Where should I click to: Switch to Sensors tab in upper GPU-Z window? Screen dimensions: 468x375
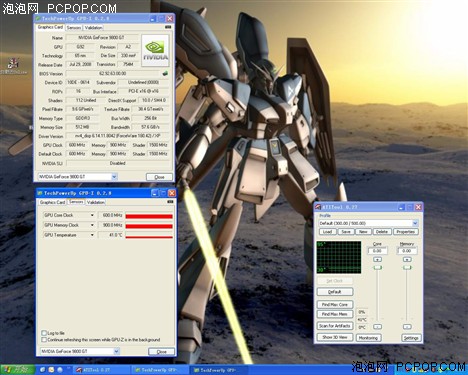click(74, 28)
